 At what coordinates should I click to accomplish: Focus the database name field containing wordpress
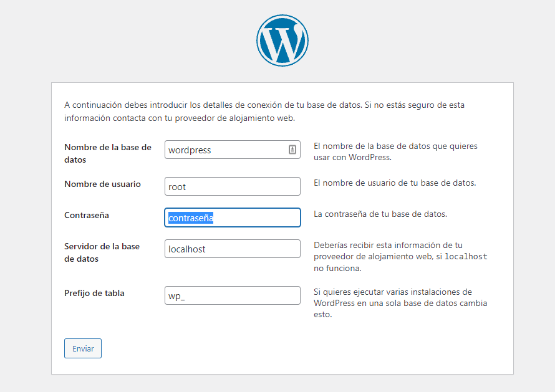232,150
